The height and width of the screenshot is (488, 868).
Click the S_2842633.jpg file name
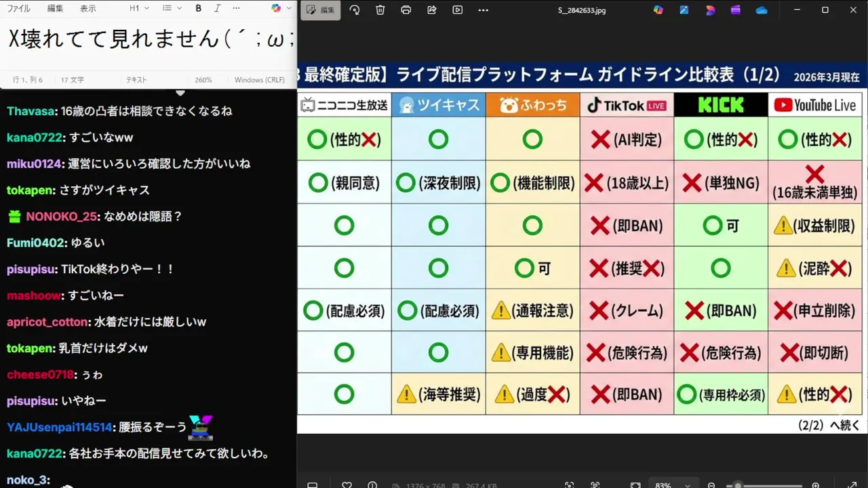[x=582, y=10]
